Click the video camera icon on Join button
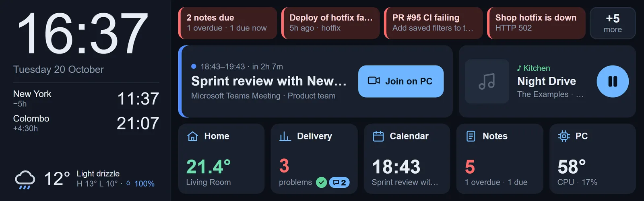The width and height of the screenshot is (644, 201). (x=374, y=81)
